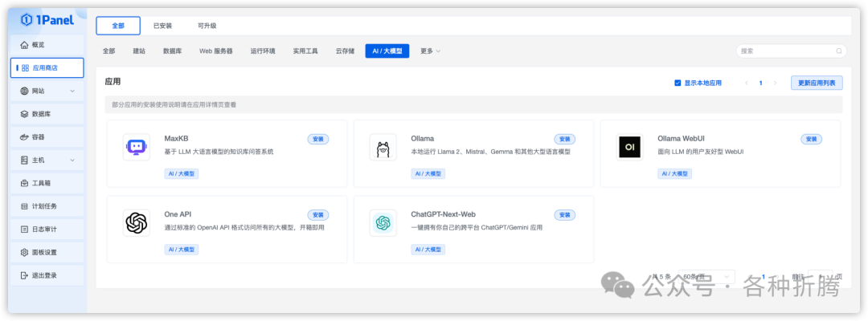Go to previous page arrow at top

[746, 83]
